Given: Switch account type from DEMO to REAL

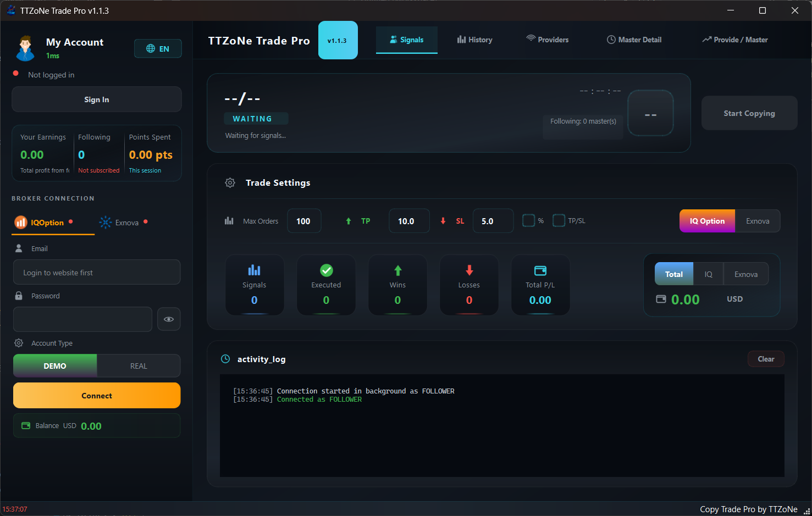Looking at the screenshot, I should (x=138, y=365).
